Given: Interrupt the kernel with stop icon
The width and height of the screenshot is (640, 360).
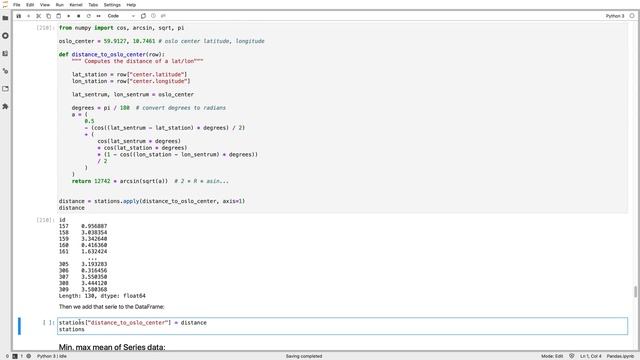Looking at the screenshot, I should tap(78, 16).
